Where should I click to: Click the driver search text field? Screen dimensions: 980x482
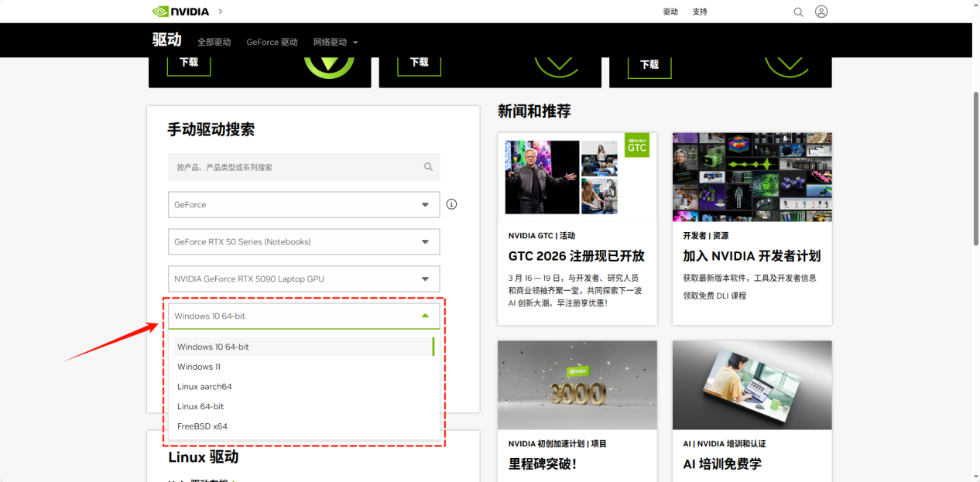click(294, 167)
